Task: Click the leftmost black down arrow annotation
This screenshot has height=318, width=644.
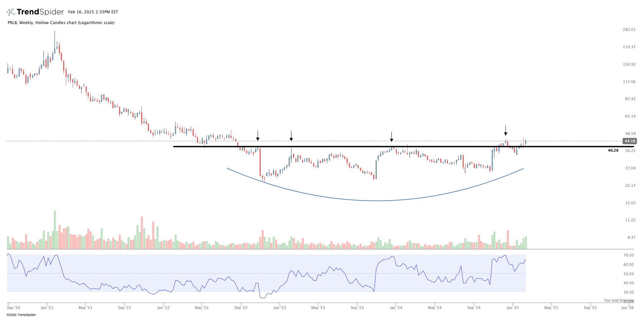Action: [258, 136]
